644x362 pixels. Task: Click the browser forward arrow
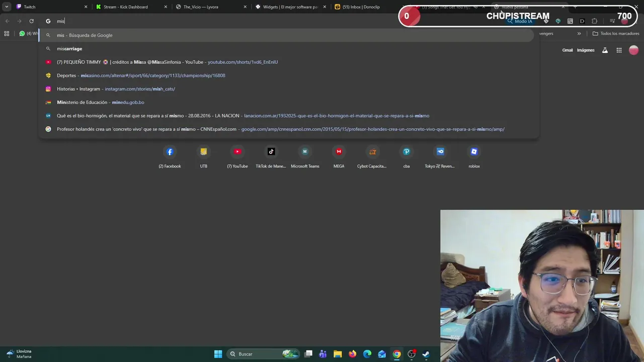point(19,21)
